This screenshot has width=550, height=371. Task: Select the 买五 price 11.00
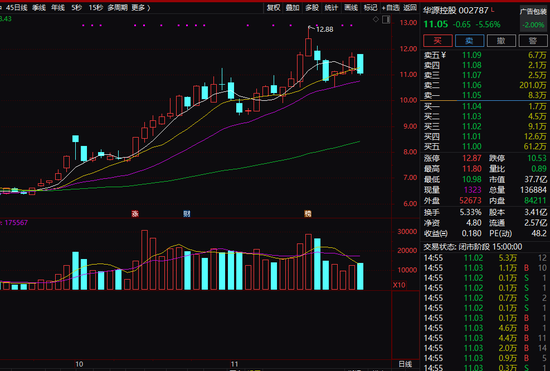click(x=472, y=147)
